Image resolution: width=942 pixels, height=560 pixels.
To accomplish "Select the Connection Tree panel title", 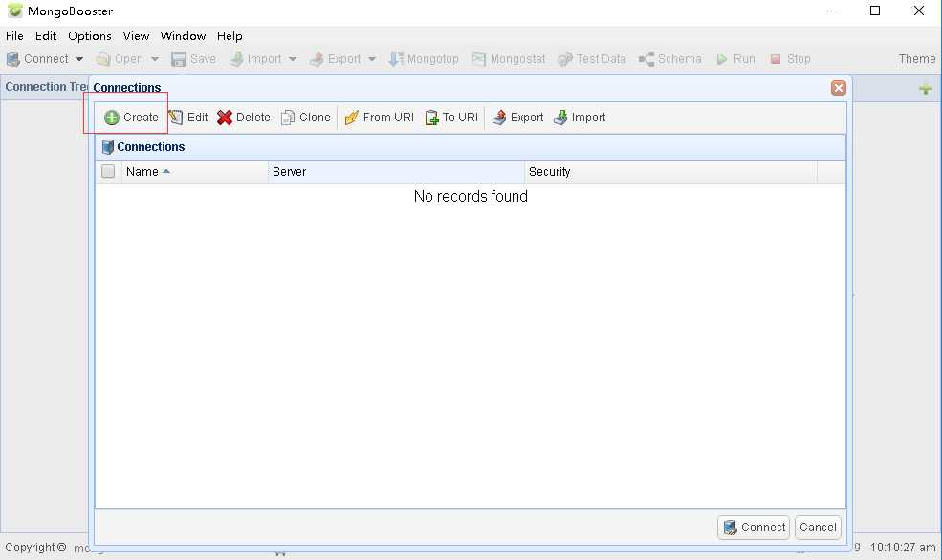I will pos(46,86).
